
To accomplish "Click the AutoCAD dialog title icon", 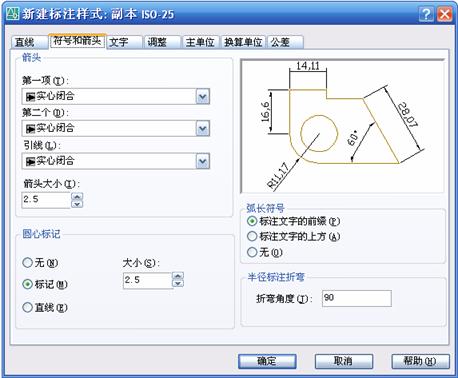I will [x=13, y=14].
